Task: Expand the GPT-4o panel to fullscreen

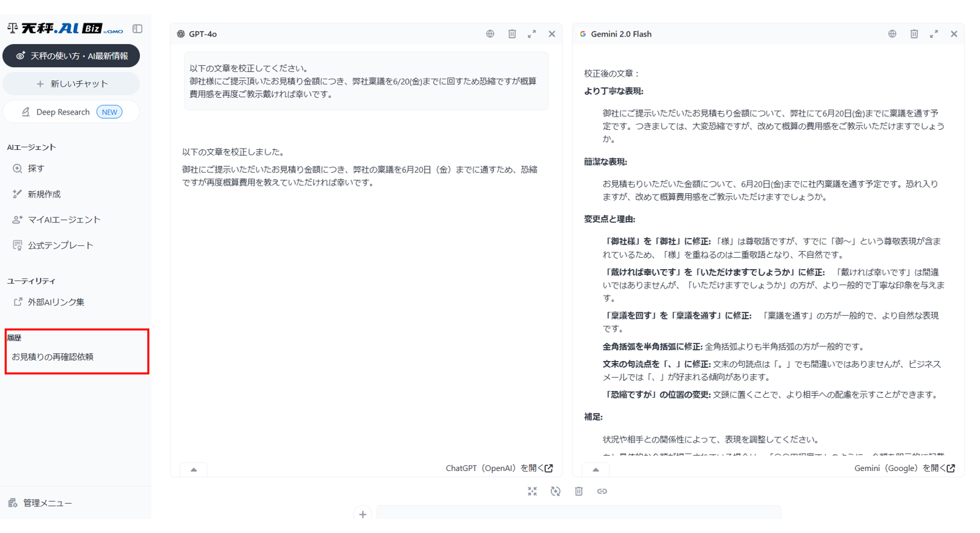Action: pos(532,34)
